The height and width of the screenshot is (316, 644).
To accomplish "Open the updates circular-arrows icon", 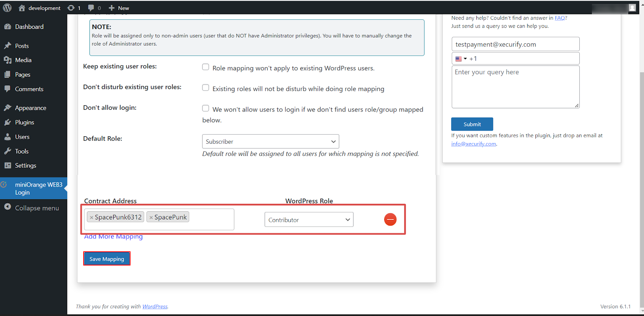I will [x=71, y=8].
